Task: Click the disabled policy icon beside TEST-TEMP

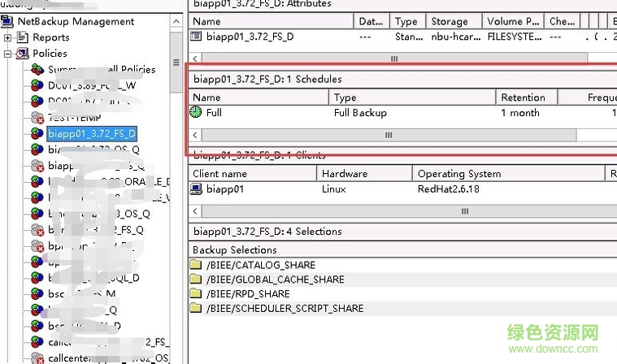Action: 37,118
